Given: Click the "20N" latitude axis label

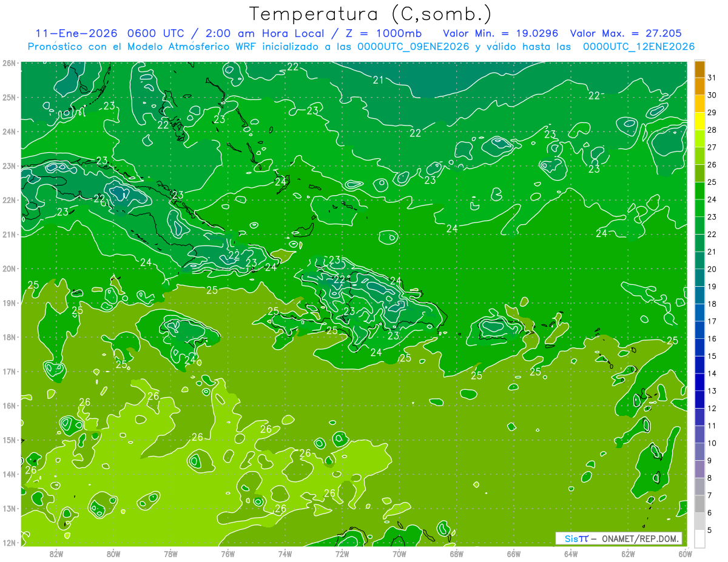Looking at the screenshot, I should coord(9,269).
